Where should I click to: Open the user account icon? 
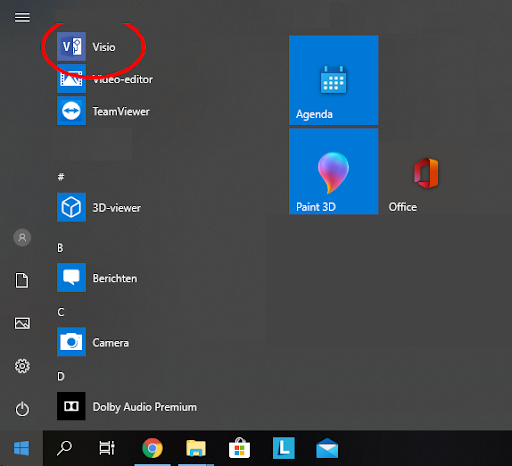22,237
